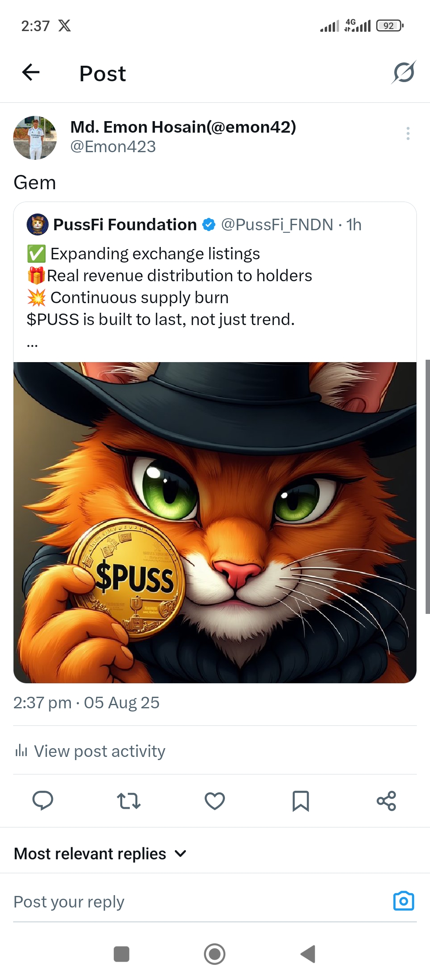The height and width of the screenshot is (980, 430).
Task: Tap the back arrow
Action: pos(31,72)
